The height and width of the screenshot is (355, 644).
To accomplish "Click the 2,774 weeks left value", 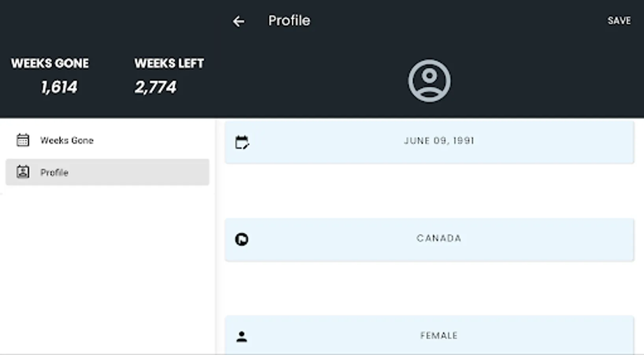I will coord(155,87).
